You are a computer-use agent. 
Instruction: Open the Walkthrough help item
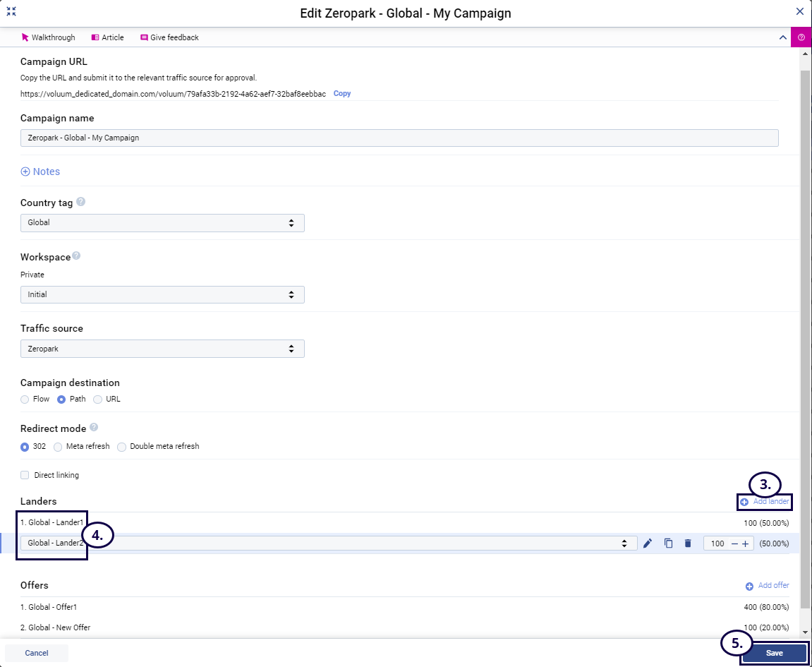coord(48,37)
